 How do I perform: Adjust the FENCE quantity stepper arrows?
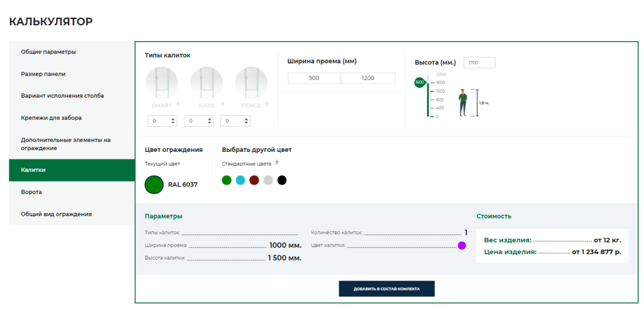tap(247, 120)
